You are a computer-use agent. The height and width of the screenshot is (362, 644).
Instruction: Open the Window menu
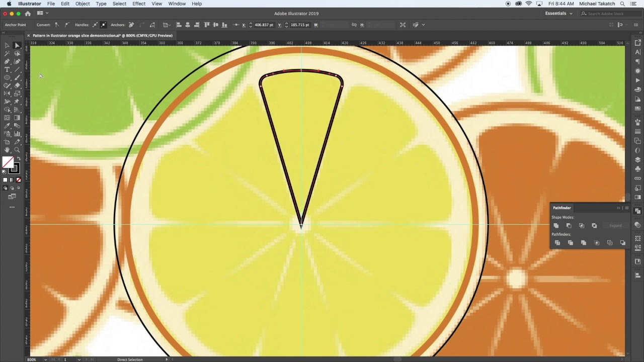coord(177,4)
